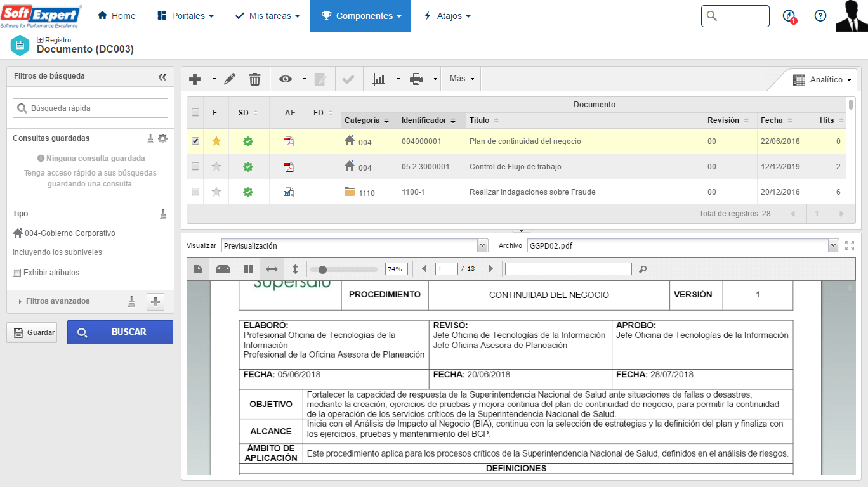Image resolution: width=868 pixels, height=487 pixels.
Task: Open the Previsualización dropdown
Action: tap(355, 245)
